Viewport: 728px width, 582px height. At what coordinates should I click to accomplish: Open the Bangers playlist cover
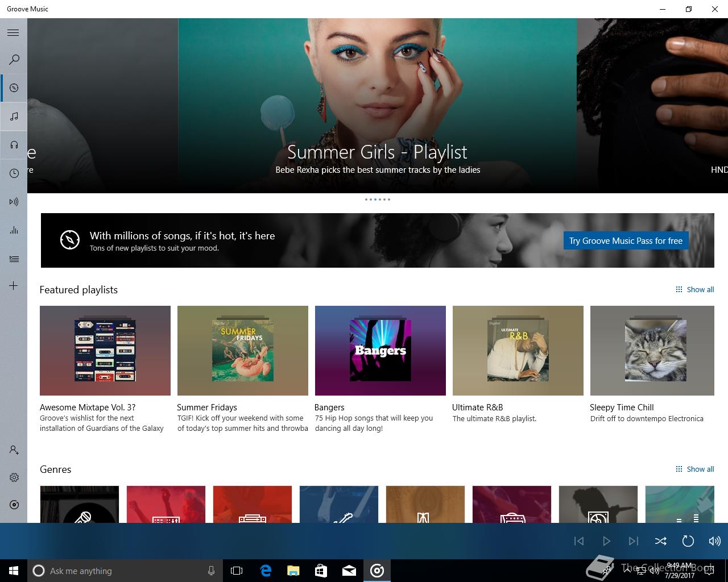pyautogui.click(x=380, y=351)
